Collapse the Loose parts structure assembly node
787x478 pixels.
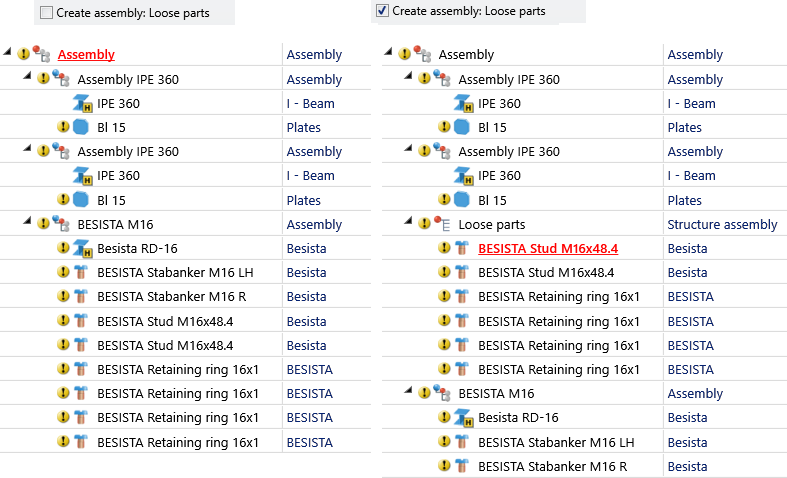(409, 221)
